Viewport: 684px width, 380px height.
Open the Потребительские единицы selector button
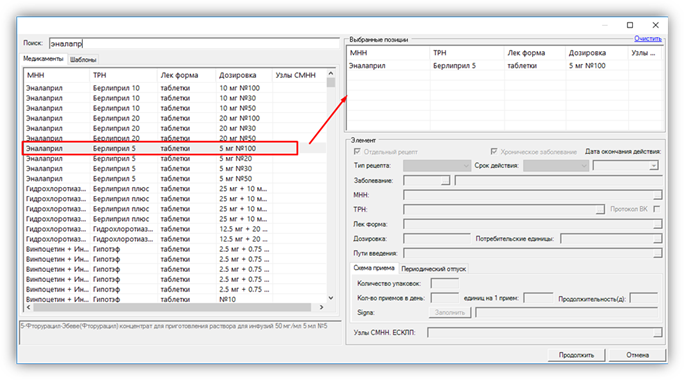pos(657,239)
